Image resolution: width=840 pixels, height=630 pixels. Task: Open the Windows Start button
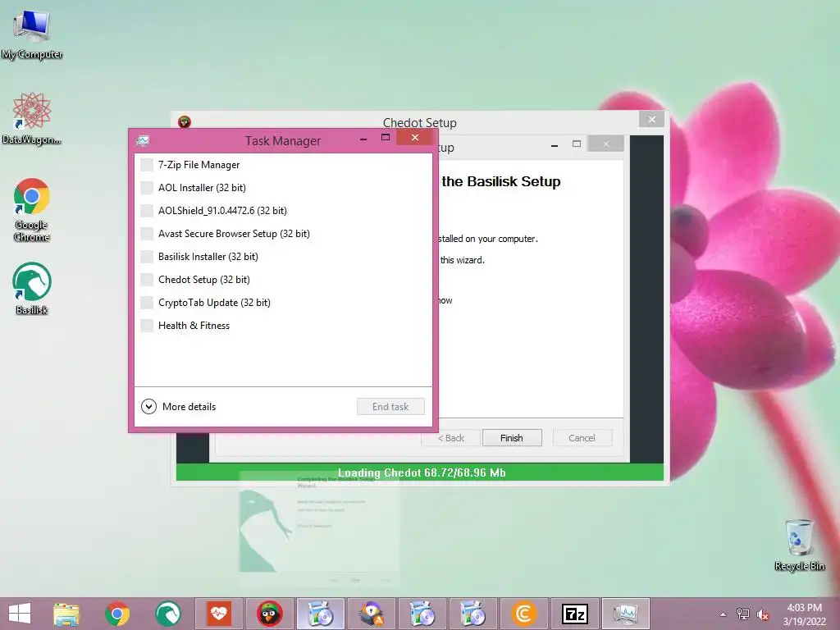pyautogui.click(x=20, y=614)
